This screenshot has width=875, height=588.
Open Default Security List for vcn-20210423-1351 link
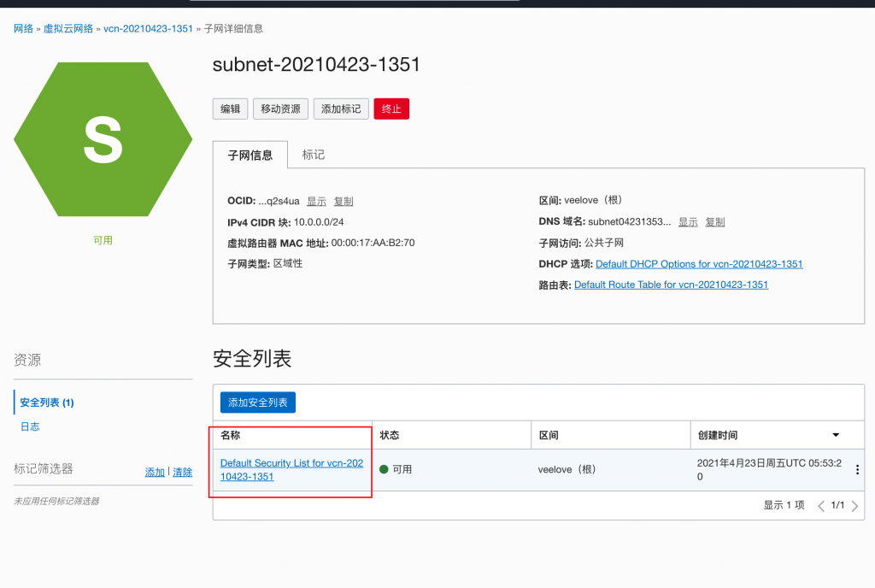291,470
